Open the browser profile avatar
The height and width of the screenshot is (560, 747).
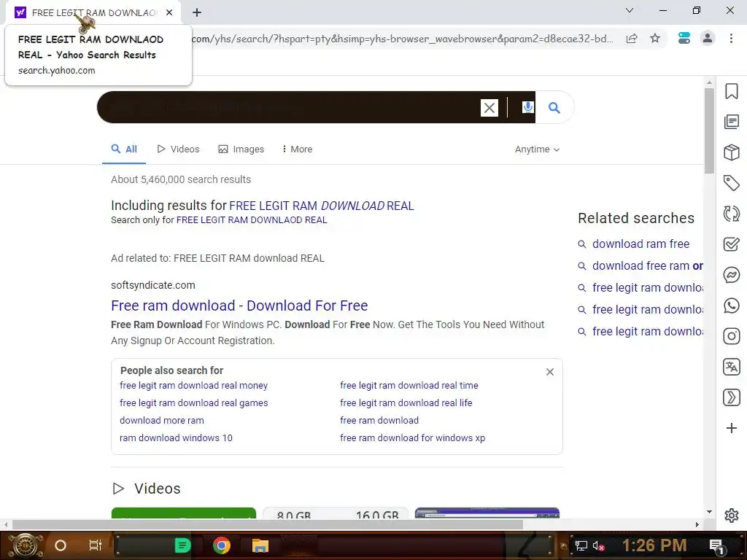pos(708,38)
